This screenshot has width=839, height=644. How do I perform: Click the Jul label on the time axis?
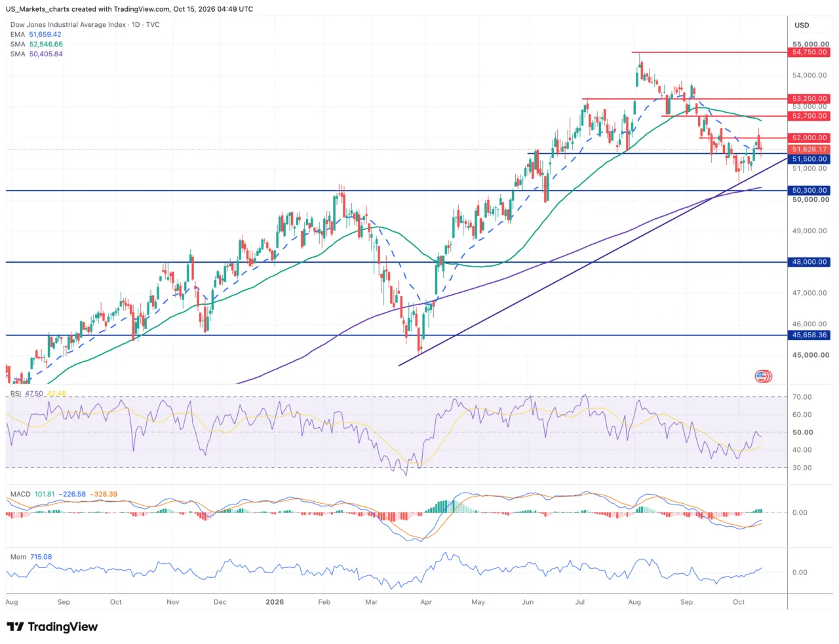pos(580,601)
